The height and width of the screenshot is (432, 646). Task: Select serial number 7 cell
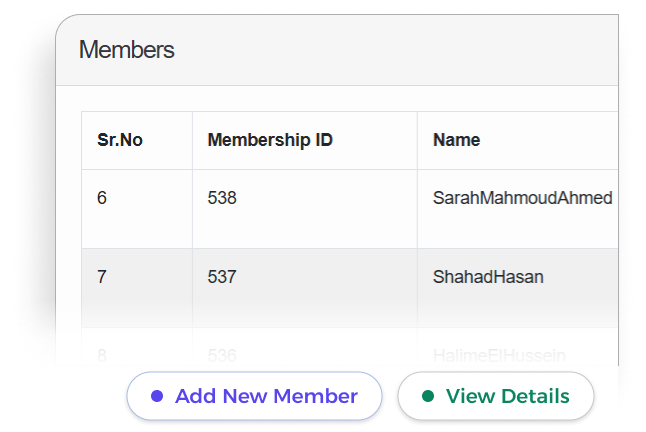pos(102,277)
